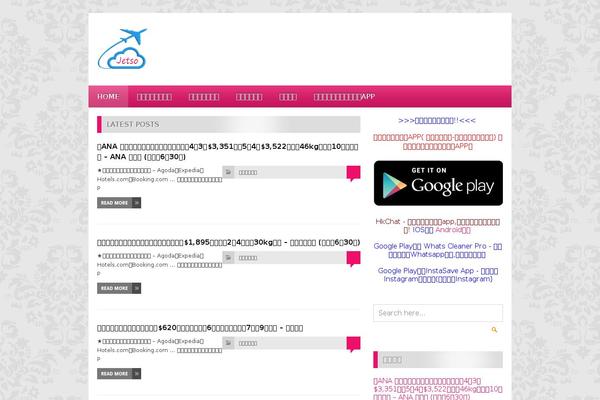Open the ANA post title starting $3,351
The image size is (600, 400).
click(228, 152)
